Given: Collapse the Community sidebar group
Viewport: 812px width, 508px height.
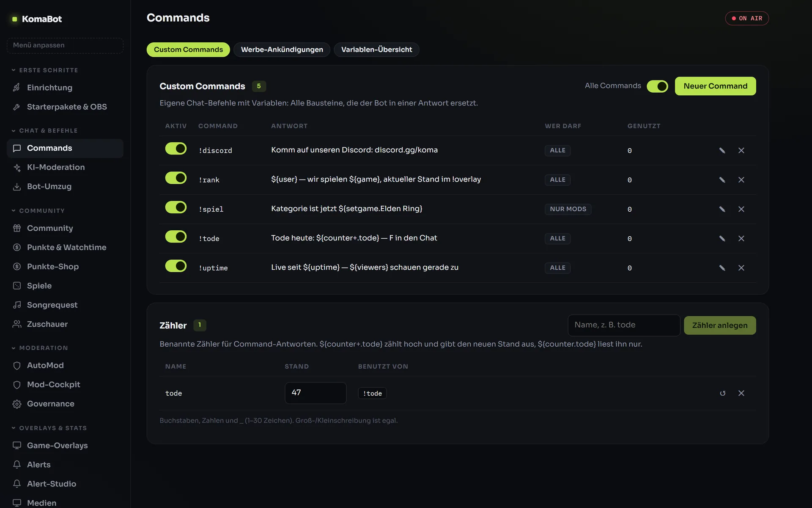Looking at the screenshot, I should click(x=38, y=211).
